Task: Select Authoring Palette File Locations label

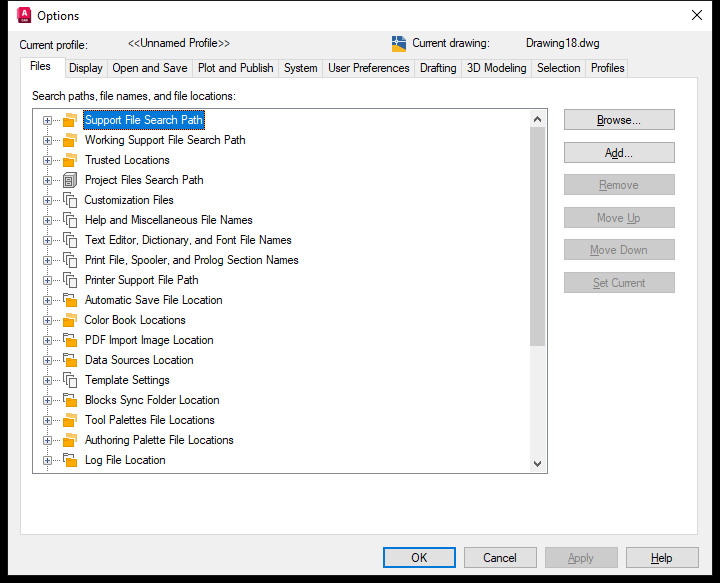Action: tap(159, 440)
